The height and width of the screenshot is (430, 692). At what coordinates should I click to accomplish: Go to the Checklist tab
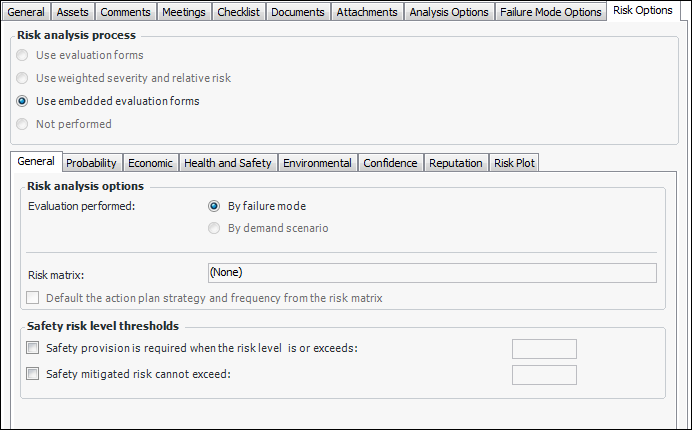(239, 12)
